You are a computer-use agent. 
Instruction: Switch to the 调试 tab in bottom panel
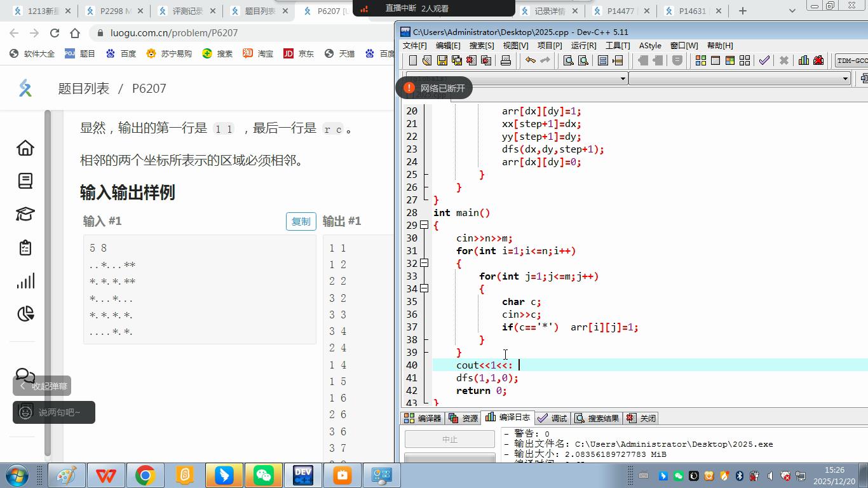552,418
